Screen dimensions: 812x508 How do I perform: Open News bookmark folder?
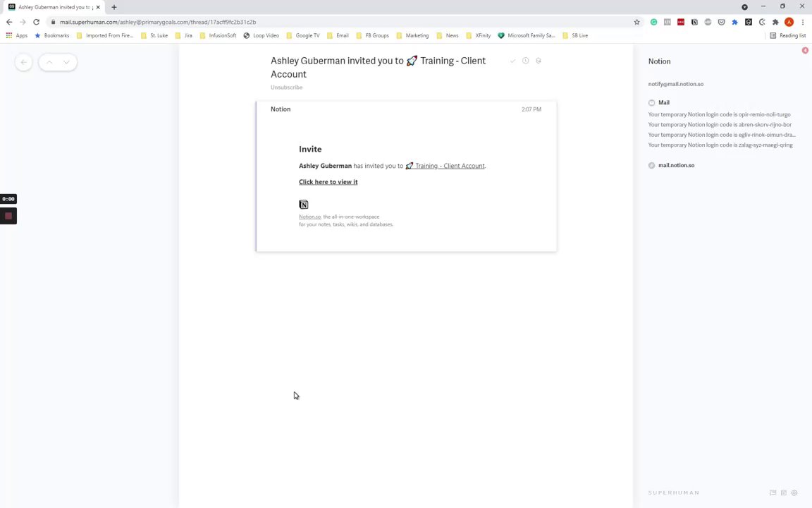[x=448, y=36]
